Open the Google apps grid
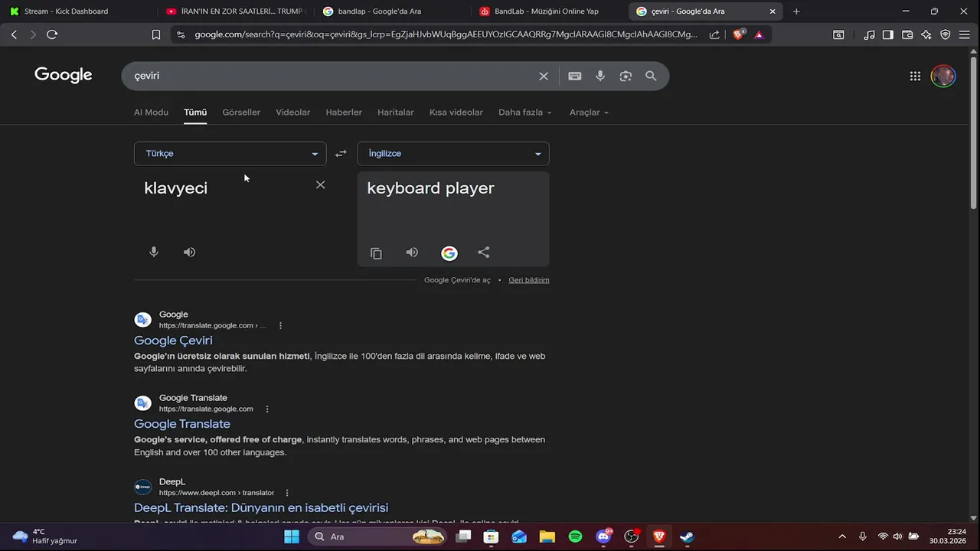980x551 pixels. [915, 76]
